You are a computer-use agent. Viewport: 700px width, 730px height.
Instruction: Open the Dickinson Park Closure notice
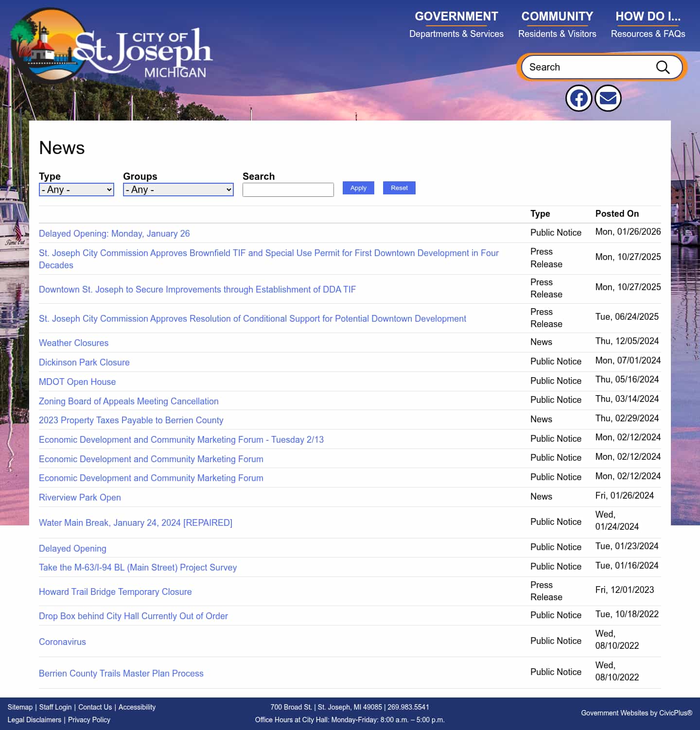tap(84, 362)
